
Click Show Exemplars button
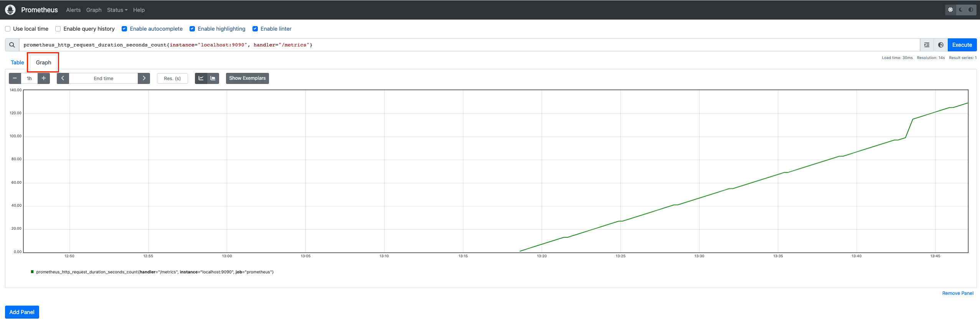pos(247,78)
